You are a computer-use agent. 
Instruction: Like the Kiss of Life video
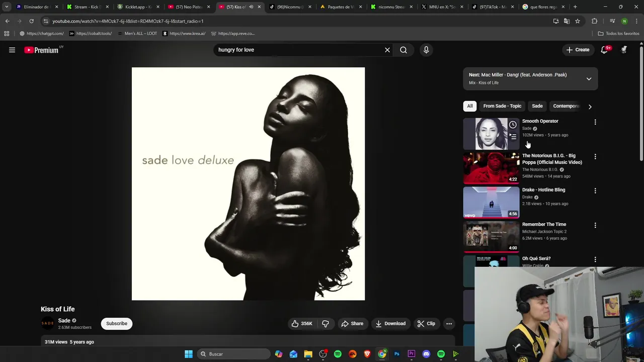[301, 324]
